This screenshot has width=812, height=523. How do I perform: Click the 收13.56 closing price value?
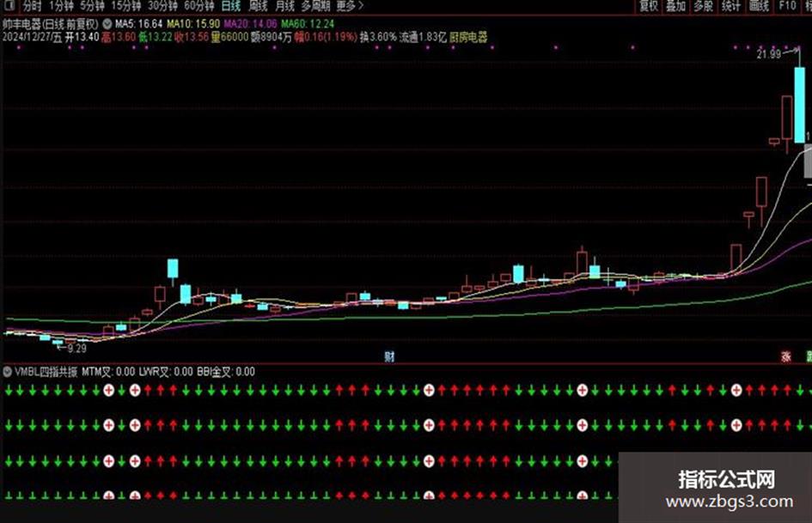pyautogui.click(x=191, y=37)
